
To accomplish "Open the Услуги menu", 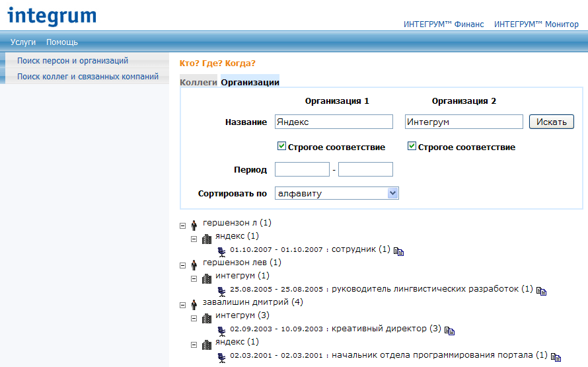I will [23, 42].
